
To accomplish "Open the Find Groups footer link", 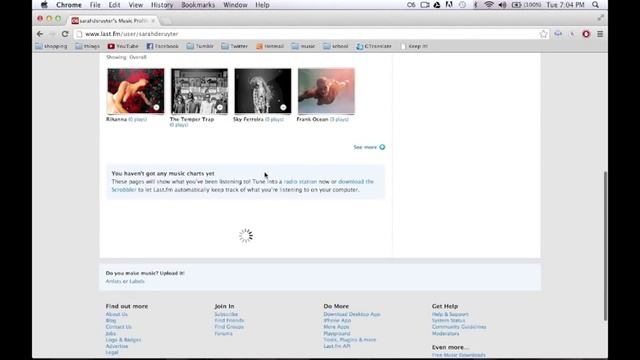I will click(x=229, y=327).
